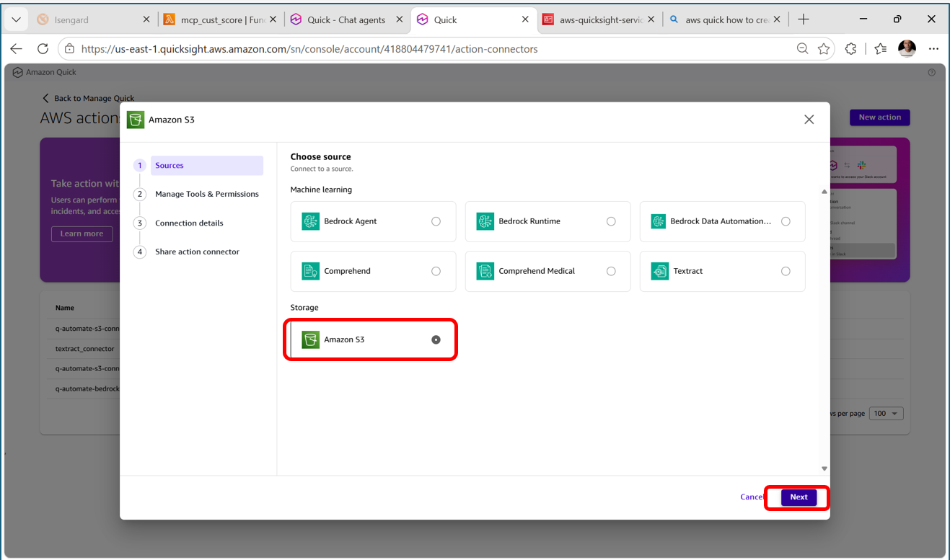The height and width of the screenshot is (560, 950).
Task: Switch to the Isengard browser tab
Action: tap(93, 20)
